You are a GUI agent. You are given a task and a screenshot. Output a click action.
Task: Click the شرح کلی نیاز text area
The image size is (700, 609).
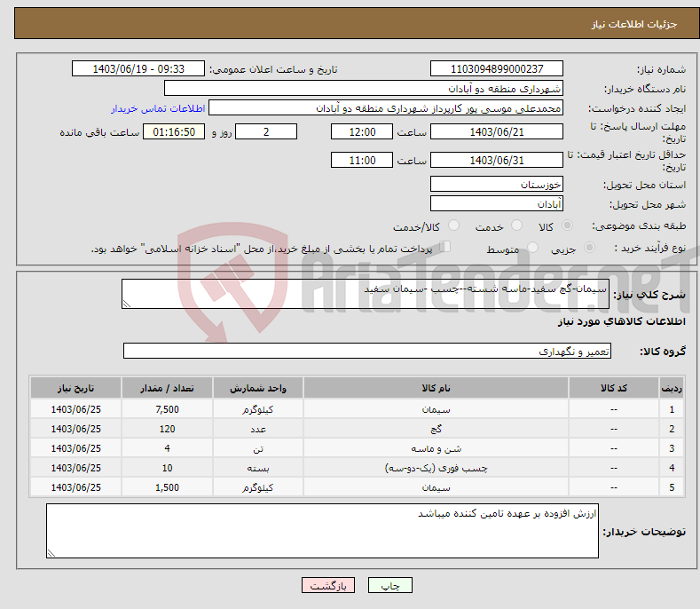[366, 294]
